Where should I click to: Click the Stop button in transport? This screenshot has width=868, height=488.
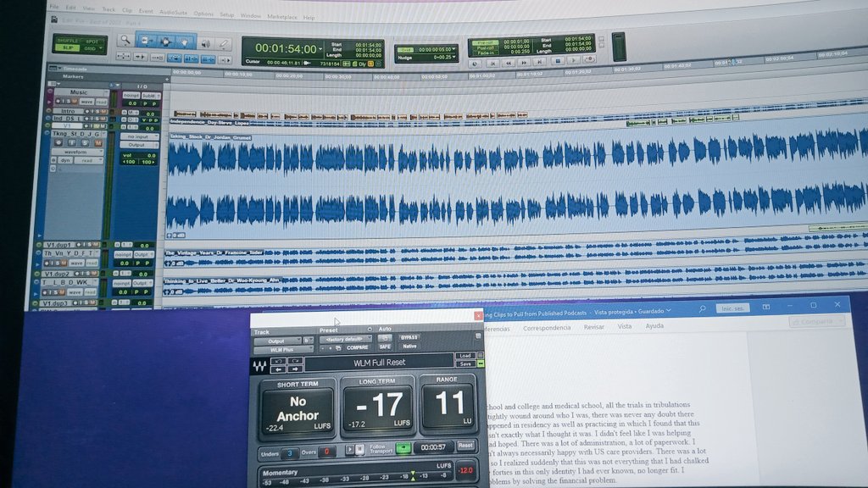pos(558,61)
